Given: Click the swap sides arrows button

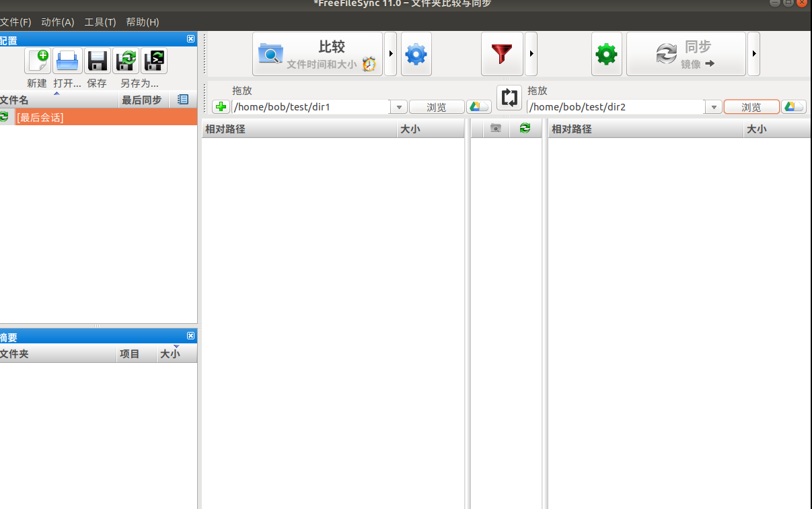Looking at the screenshot, I should pyautogui.click(x=509, y=97).
